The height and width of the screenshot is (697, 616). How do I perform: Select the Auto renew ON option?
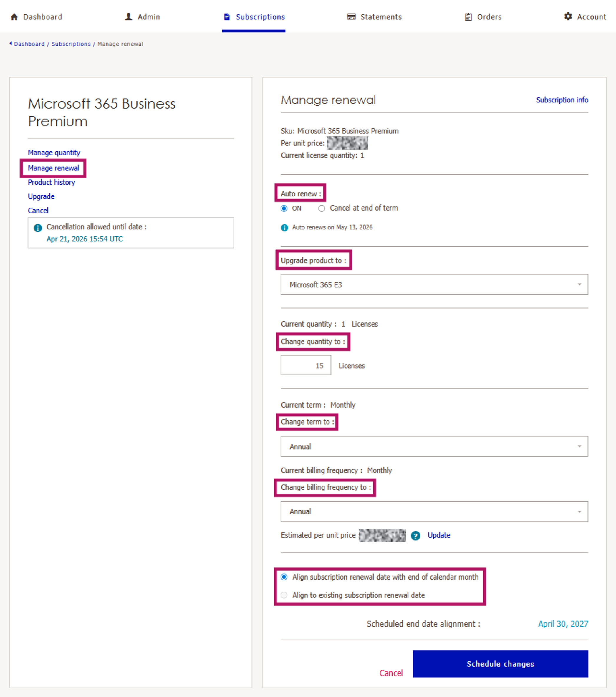pyautogui.click(x=284, y=208)
